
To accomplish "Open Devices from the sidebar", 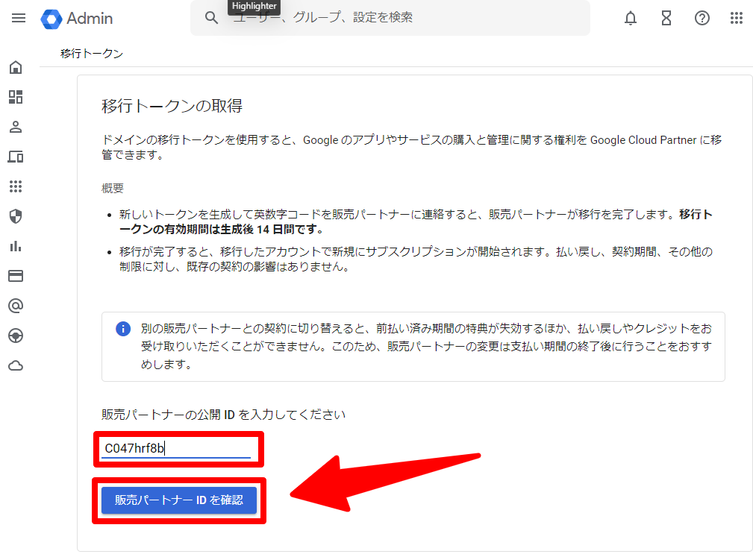I will pos(16,157).
